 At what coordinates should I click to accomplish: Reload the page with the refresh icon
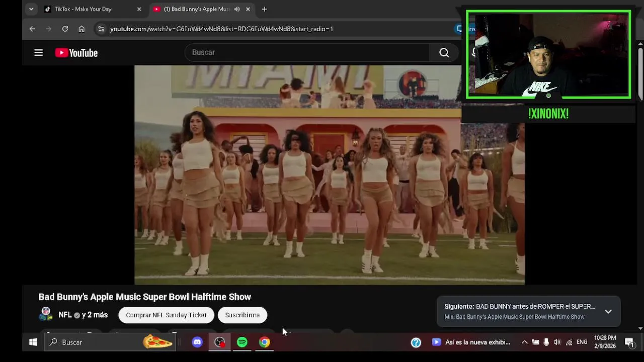(x=65, y=29)
